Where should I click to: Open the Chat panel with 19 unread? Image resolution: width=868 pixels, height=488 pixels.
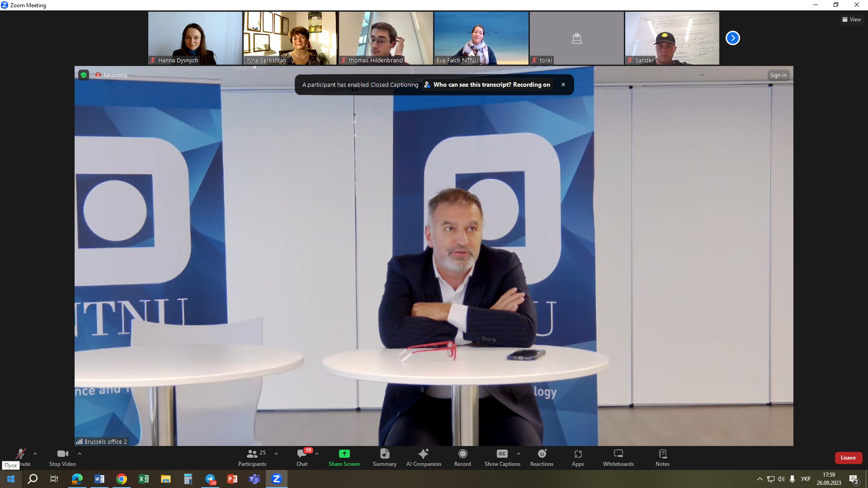[x=302, y=457]
